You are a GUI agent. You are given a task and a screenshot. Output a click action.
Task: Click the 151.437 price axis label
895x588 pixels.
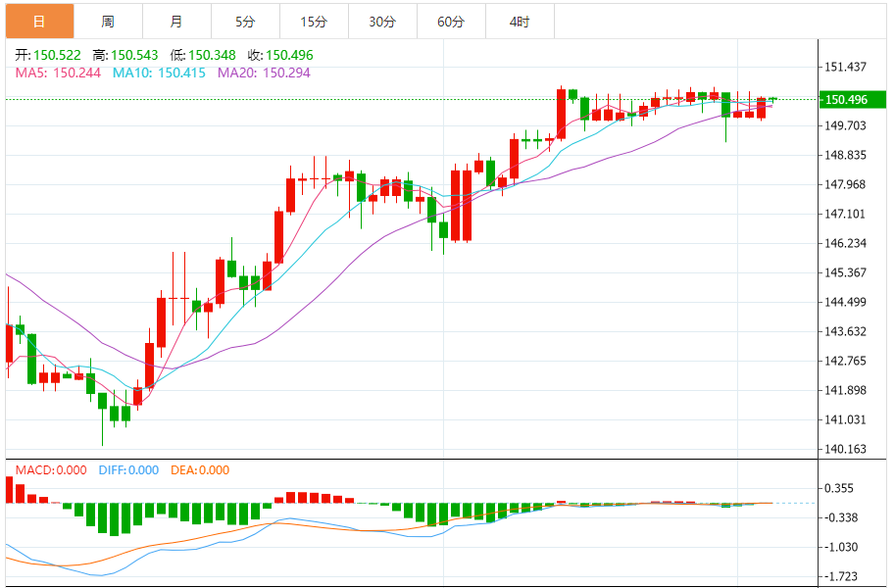[x=845, y=67]
